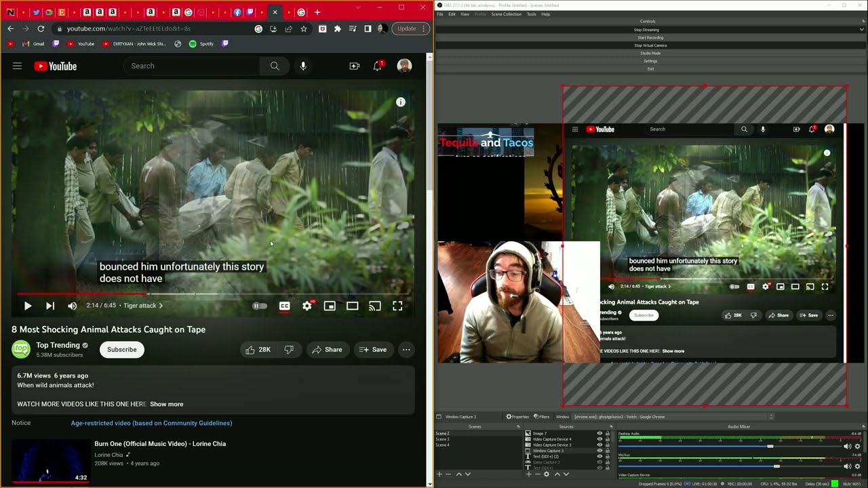Screen dimensions: 868x488
Task: Open OBS Window selection combo box
Action: pos(673,417)
